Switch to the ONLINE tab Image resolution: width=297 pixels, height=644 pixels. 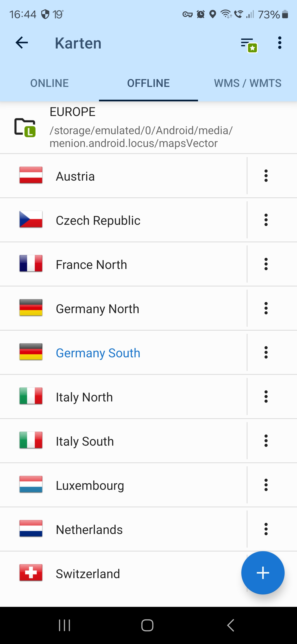tap(49, 83)
